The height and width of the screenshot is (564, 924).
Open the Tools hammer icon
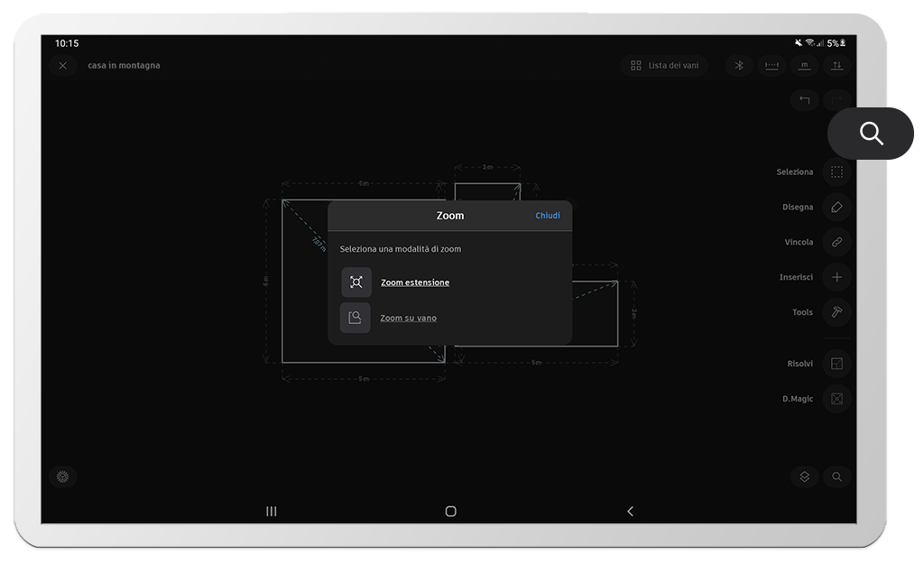coord(836,312)
